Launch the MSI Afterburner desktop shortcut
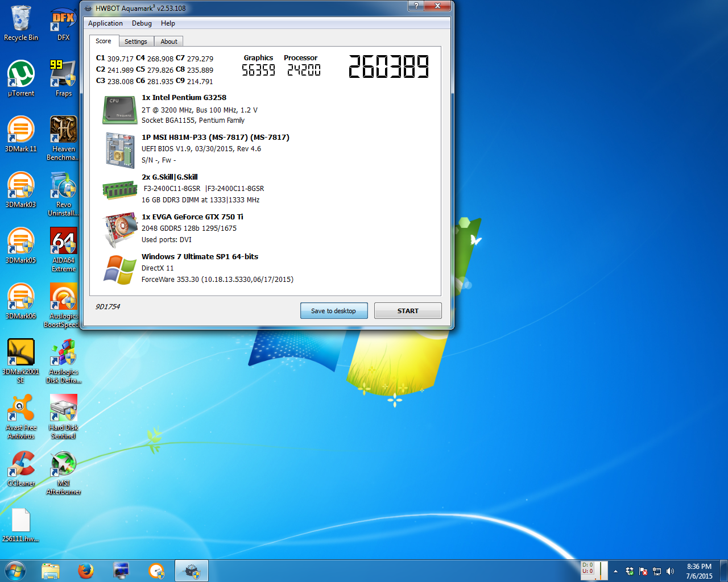 [64, 472]
